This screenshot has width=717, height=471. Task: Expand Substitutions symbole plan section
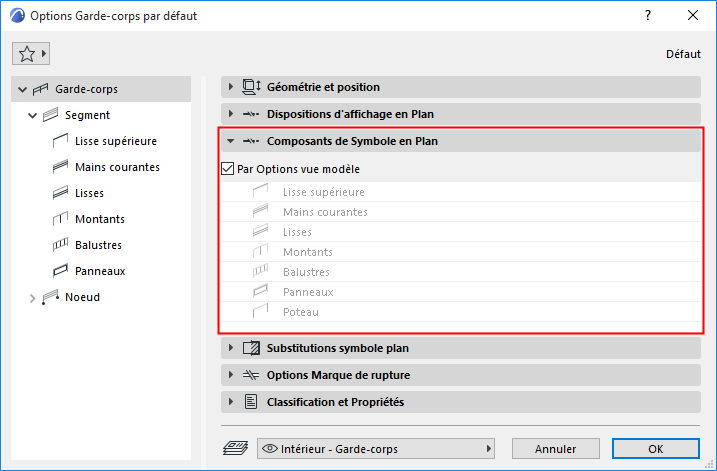(231, 348)
